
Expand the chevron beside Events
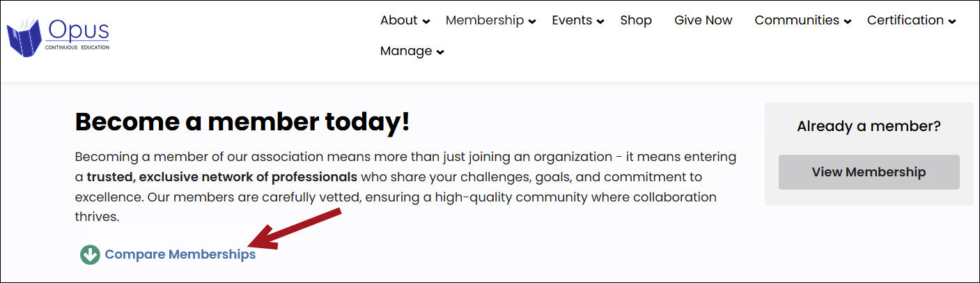pos(600,22)
